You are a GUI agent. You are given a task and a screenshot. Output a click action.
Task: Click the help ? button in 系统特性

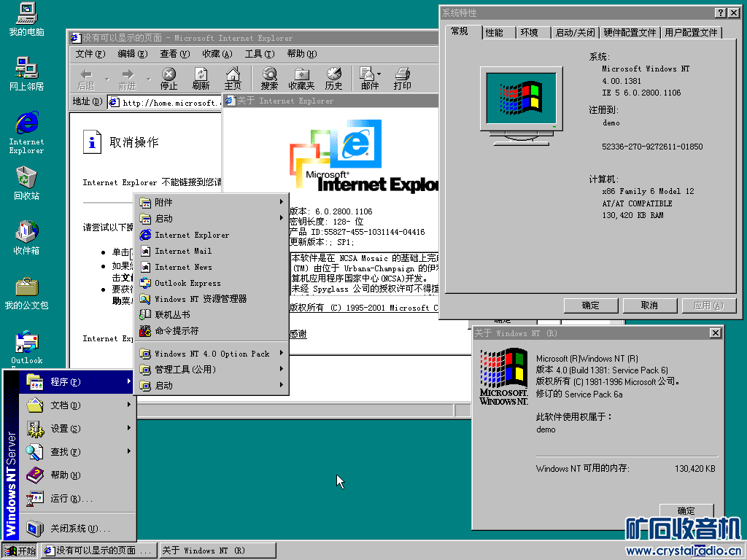(720, 13)
